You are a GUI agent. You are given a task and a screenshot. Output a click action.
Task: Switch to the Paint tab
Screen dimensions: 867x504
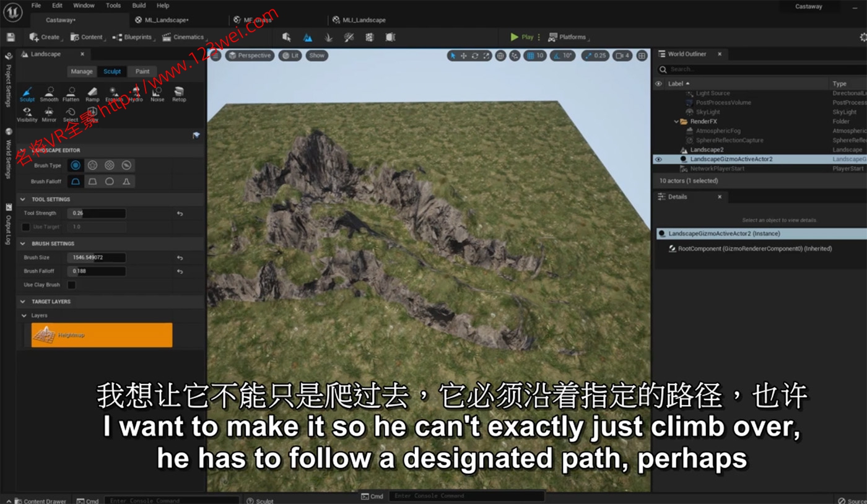click(142, 71)
